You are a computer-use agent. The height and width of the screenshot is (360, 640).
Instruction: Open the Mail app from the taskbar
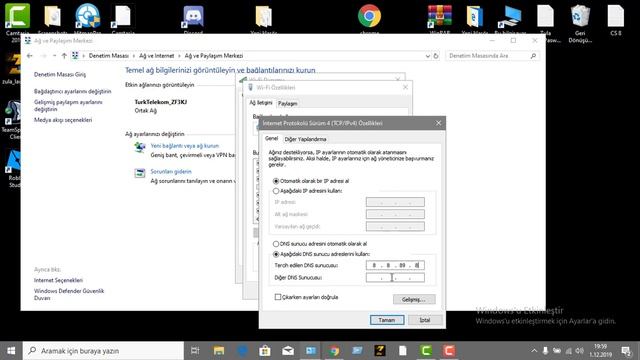tap(288, 351)
